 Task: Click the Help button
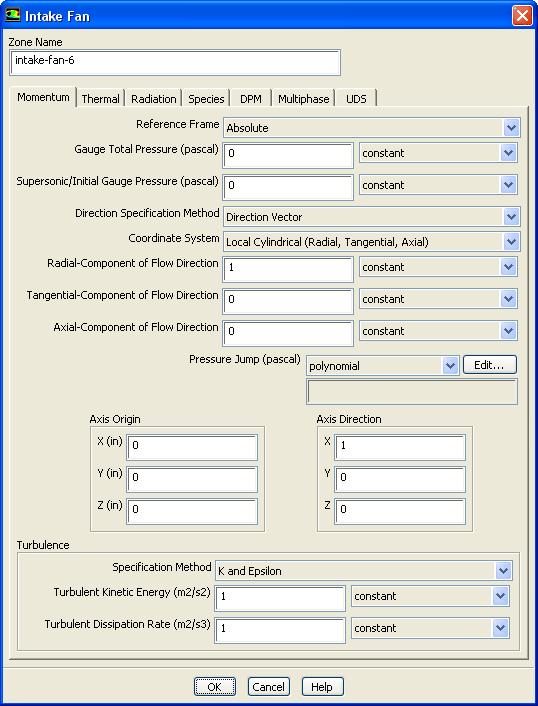[x=322, y=687]
